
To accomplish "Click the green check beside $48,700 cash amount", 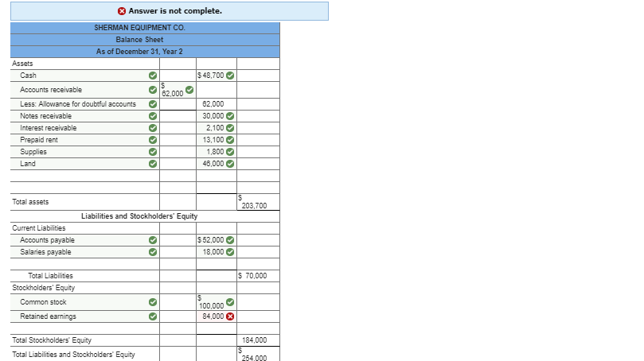I will click(x=230, y=76).
